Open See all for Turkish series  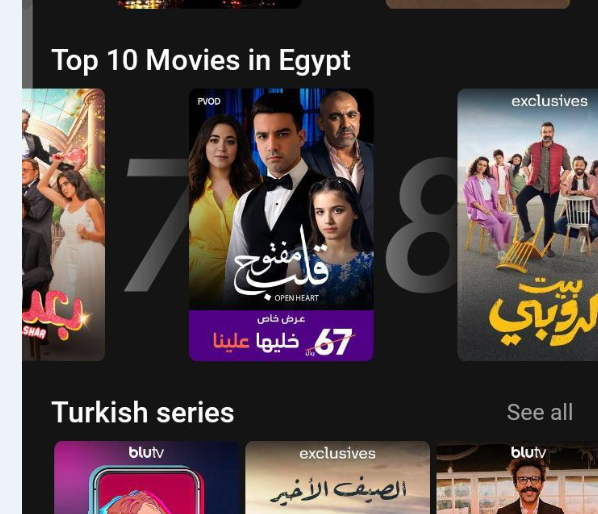pyautogui.click(x=540, y=412)
